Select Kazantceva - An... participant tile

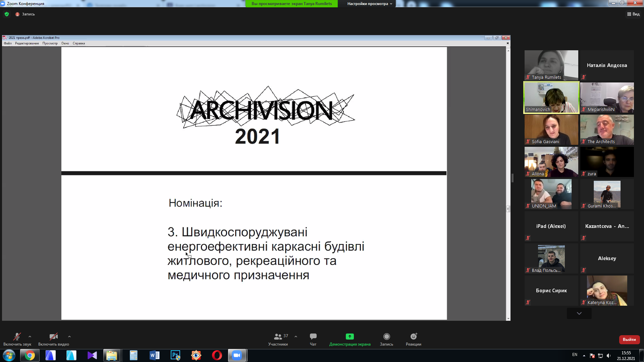pyautogui.click(x=607, y=226)
